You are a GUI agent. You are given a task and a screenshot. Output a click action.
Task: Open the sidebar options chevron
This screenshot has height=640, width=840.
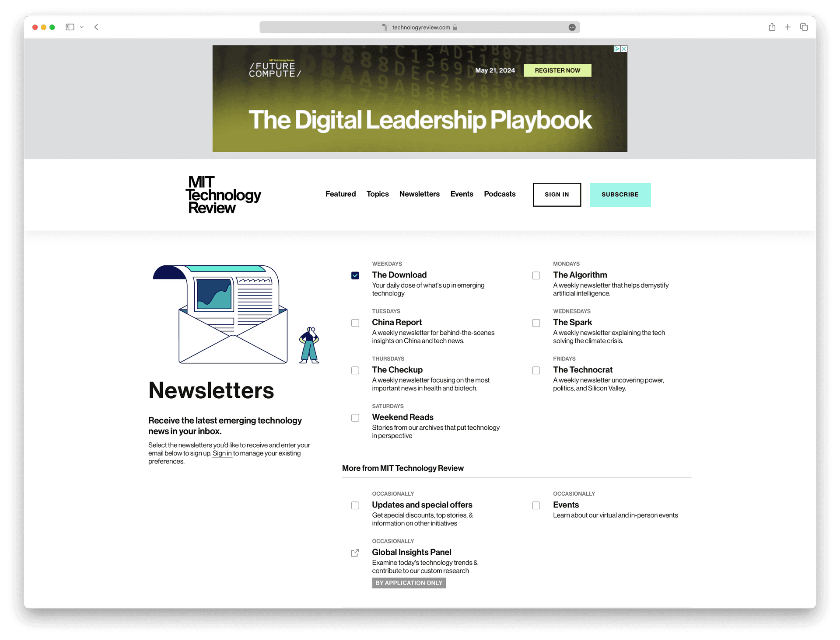pyautogui.click(x=82, y=27)
